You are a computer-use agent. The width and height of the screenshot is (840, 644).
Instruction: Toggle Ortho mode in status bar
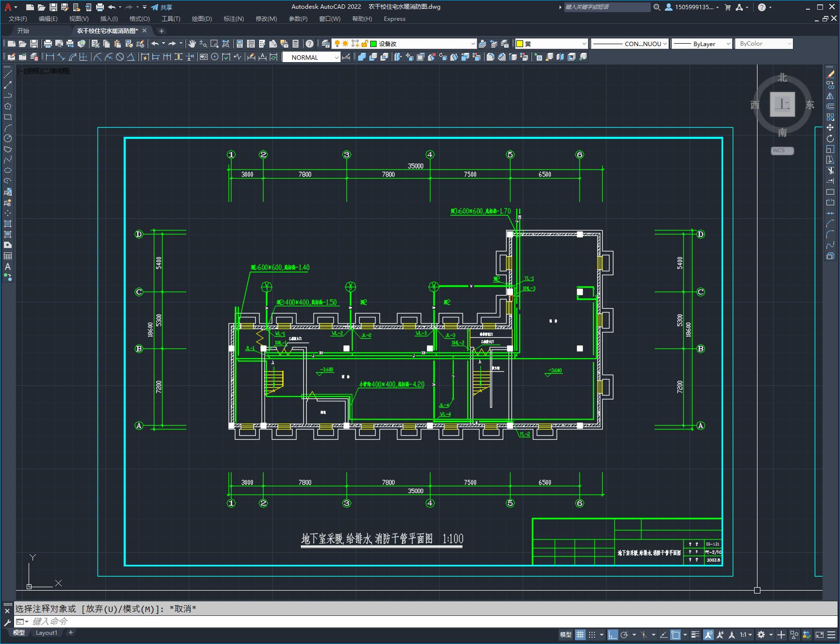pyautogui.click(x=613, y=634)
